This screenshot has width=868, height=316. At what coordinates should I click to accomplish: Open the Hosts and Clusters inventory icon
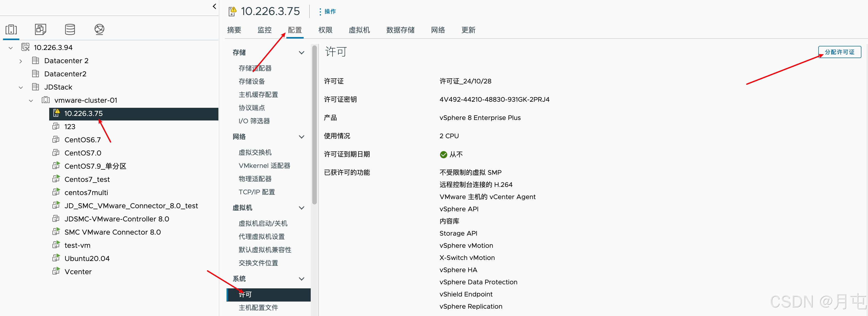click(11, 30)
